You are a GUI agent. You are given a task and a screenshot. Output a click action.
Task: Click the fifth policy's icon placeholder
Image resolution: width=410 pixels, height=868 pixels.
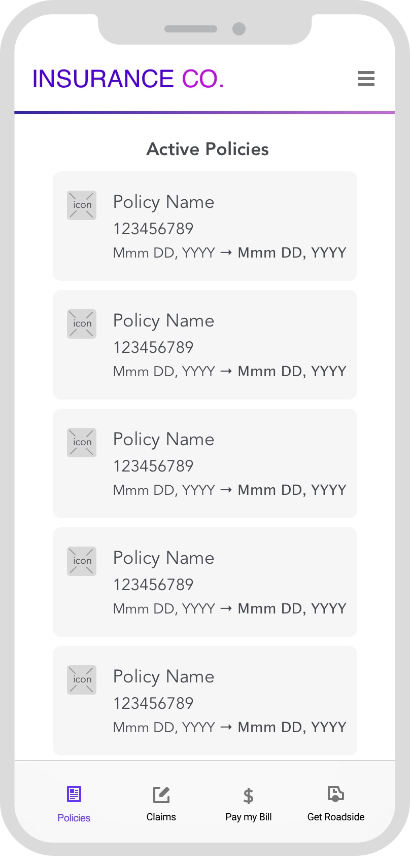point(82,679)
